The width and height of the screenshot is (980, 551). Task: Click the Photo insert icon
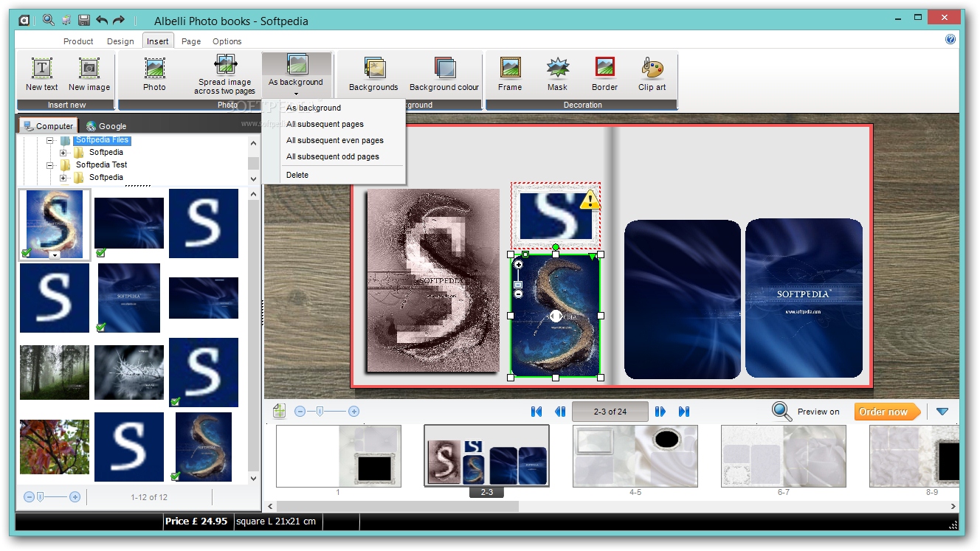(x=154, y=68)
